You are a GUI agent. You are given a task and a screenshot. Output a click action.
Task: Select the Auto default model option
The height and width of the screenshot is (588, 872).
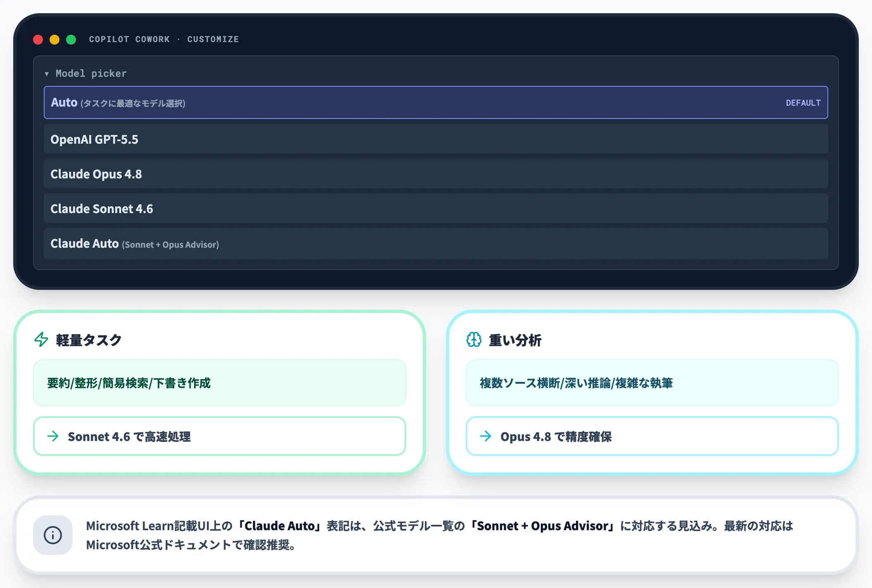(x=436, y=102)
